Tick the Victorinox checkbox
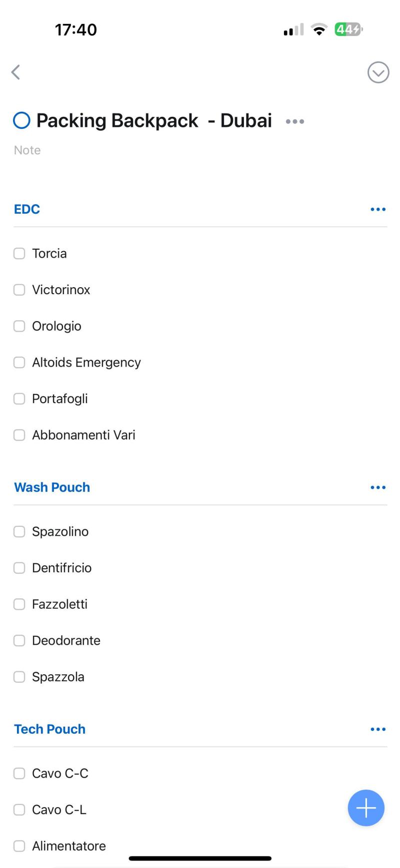Viewport: 400px width, 868px height. (x=19, y=290)
